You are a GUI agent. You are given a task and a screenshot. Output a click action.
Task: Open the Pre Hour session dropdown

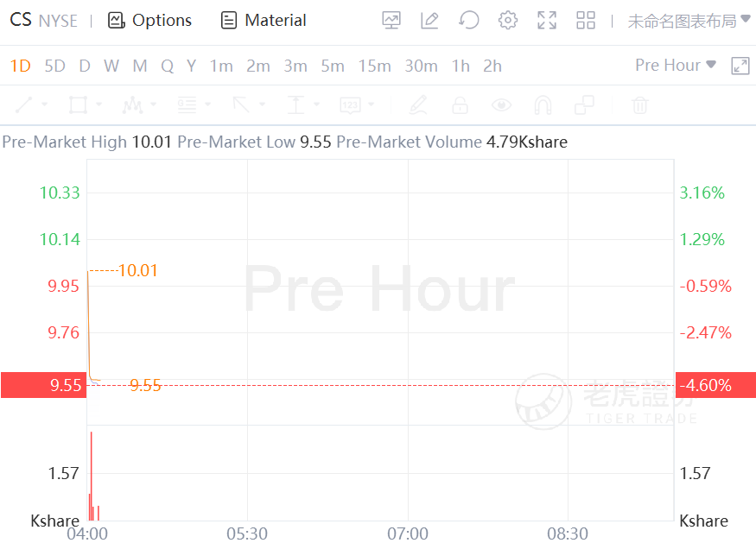tap(676, 66)
